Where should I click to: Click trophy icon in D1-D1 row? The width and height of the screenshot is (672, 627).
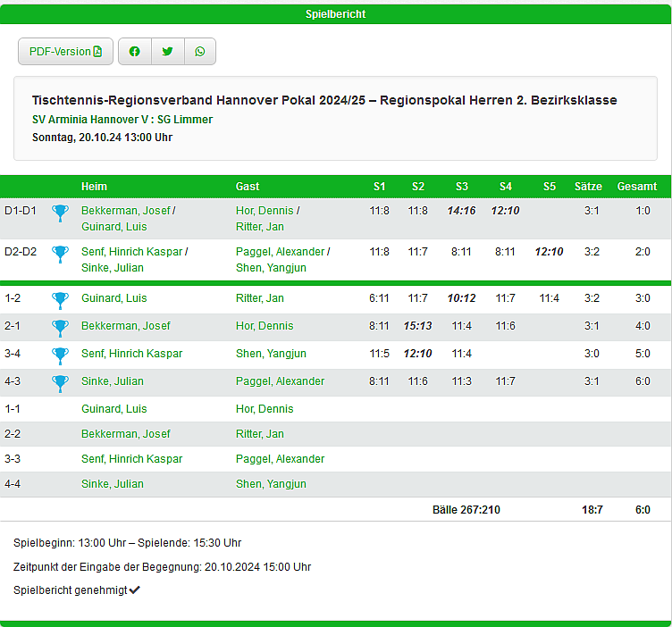tap(60, 213)
